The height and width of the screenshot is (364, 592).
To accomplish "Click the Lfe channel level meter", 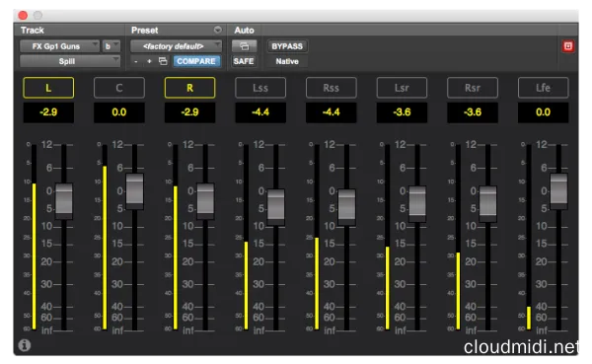I will [x=529, y=237].
